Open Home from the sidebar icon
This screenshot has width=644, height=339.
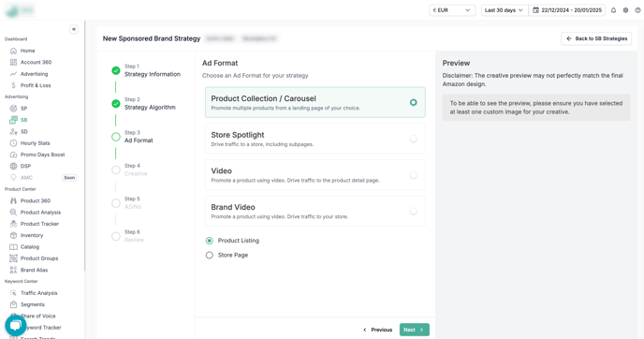tap(13, 51)
